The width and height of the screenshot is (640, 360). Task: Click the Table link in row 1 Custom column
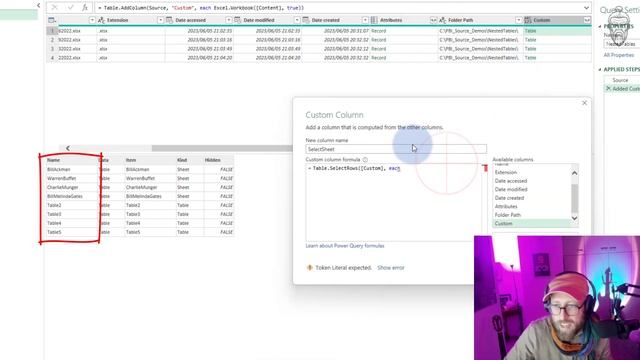530,31
